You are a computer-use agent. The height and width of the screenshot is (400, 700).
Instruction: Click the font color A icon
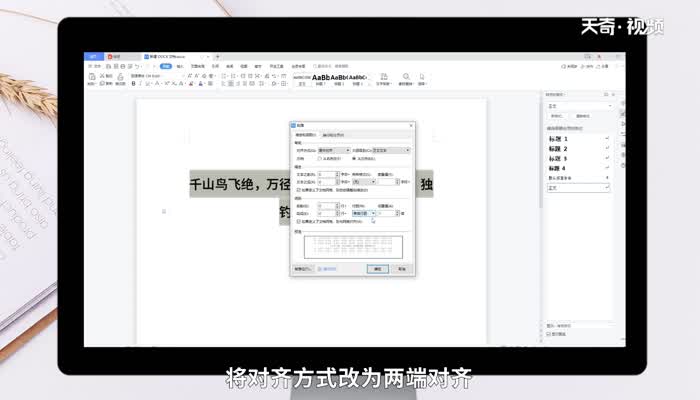[201, 83]
